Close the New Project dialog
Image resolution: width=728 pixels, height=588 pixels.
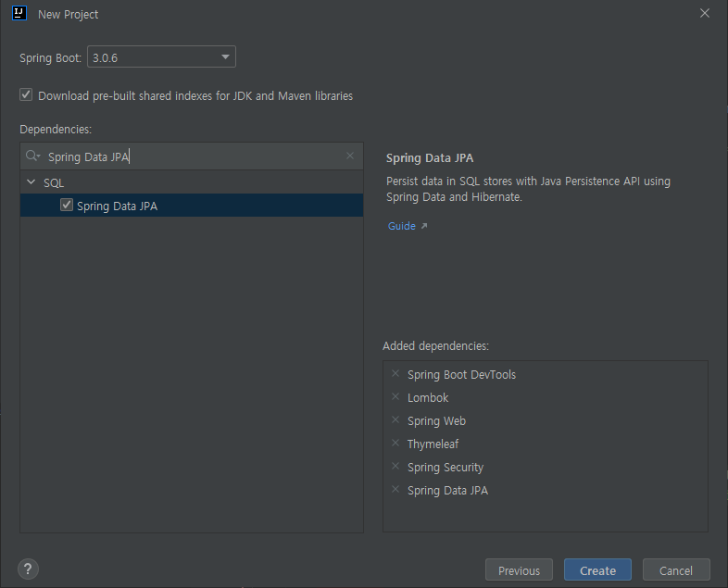(704, 14)
